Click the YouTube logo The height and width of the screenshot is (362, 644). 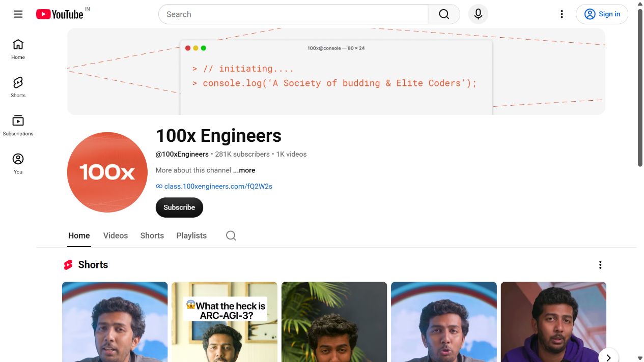(60, 14)
